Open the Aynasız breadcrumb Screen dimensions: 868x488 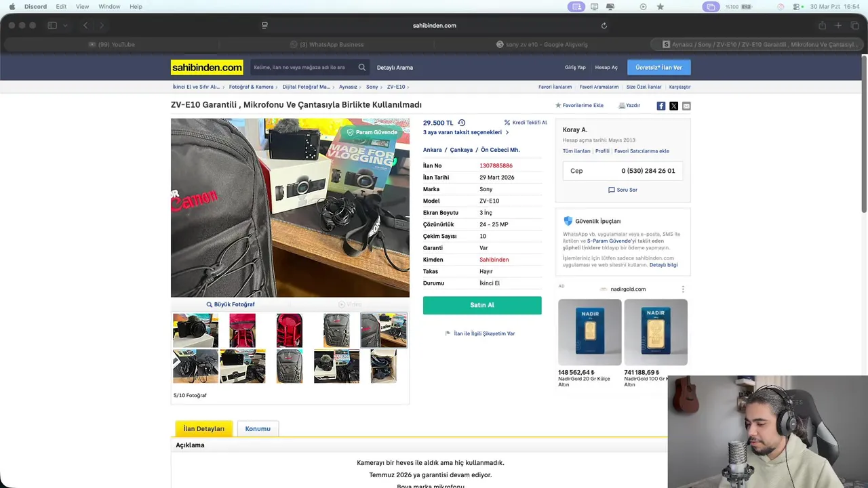(348, 87)
